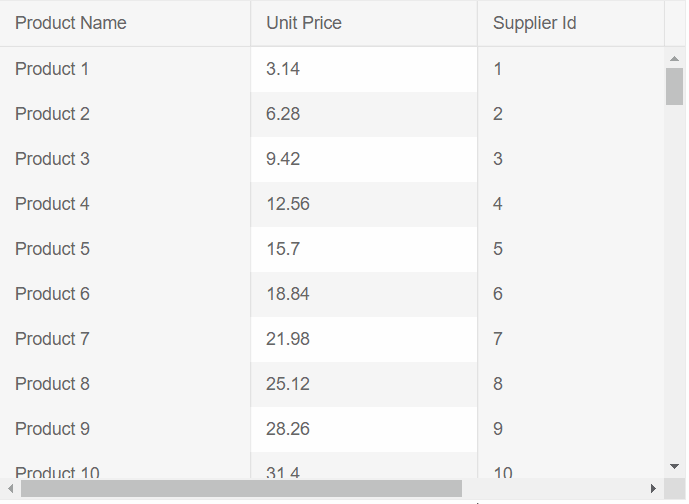Click the horizontal scrollbar thumb
The image size is (689, 504).
coord(241,488)
